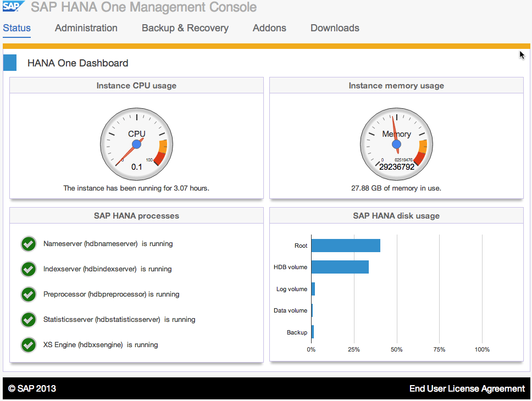
Task: Click the 0% axis label
Action: click(x=311, y=349)
